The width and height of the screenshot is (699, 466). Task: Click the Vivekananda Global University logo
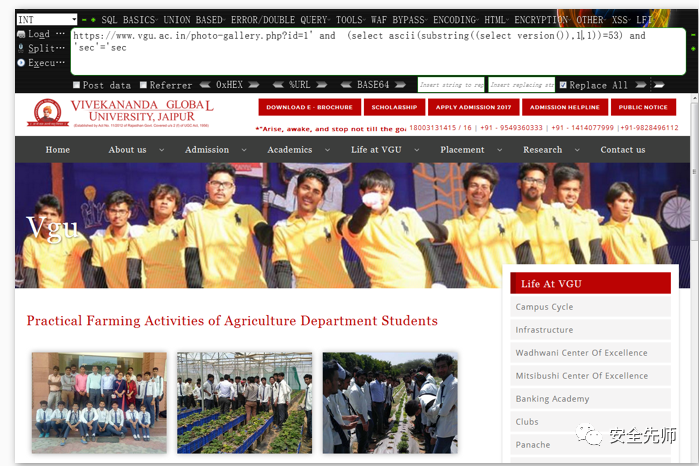pos(121,113)
